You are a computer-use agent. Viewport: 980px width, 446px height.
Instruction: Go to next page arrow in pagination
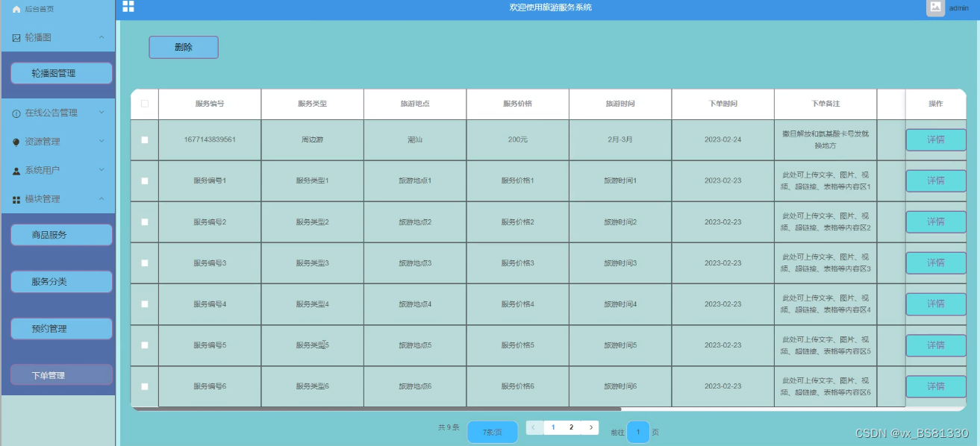point(590,427)
